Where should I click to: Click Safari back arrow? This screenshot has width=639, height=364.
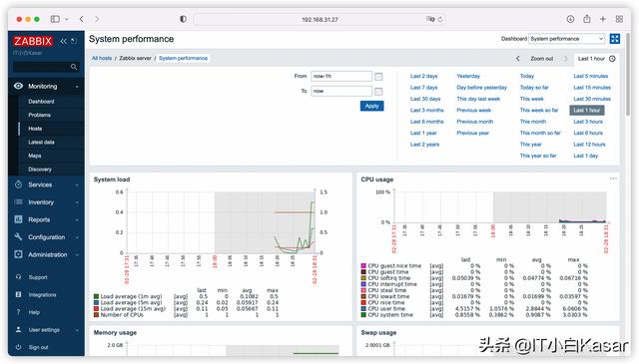point(82,19)
